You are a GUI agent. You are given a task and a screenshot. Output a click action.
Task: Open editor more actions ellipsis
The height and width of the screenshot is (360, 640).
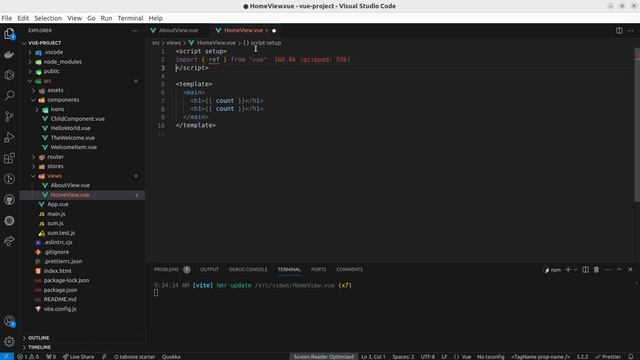coord(631,31)
